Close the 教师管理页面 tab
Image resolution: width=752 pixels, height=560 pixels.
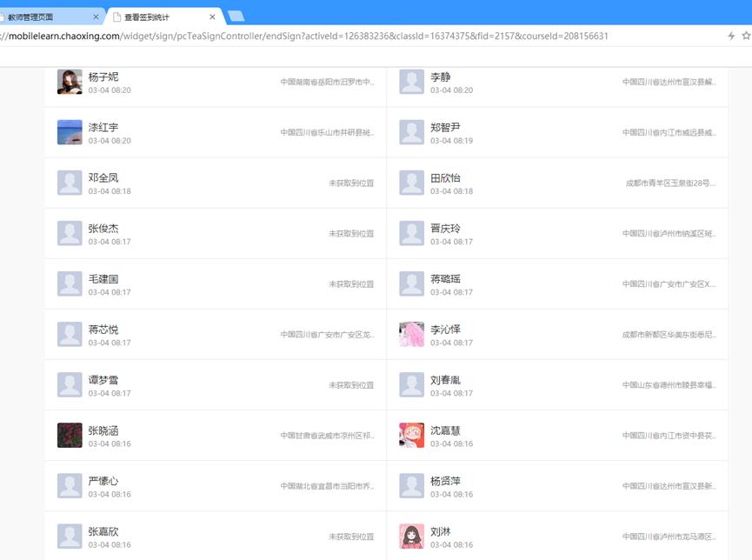(96, 17)
